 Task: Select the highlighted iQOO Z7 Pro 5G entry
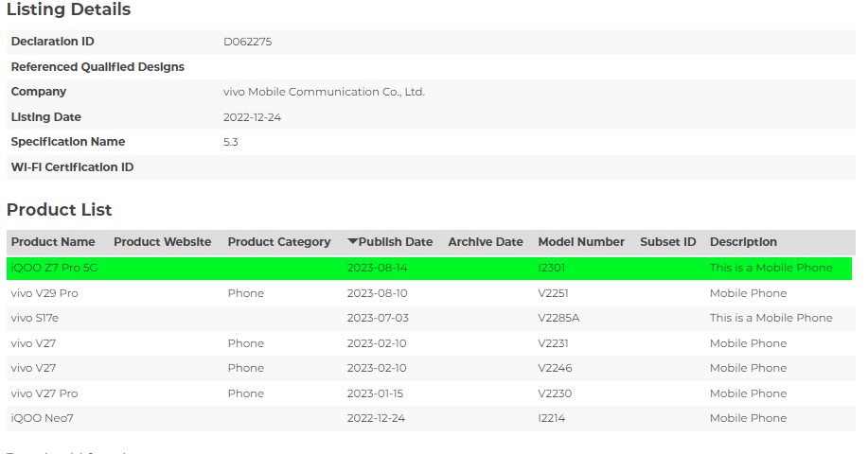(x=54, y=269)
